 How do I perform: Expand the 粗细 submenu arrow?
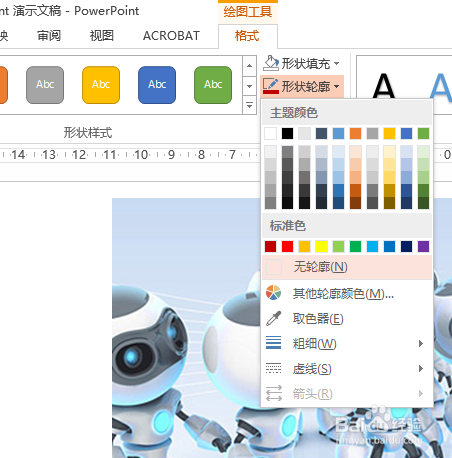(421, 343)
